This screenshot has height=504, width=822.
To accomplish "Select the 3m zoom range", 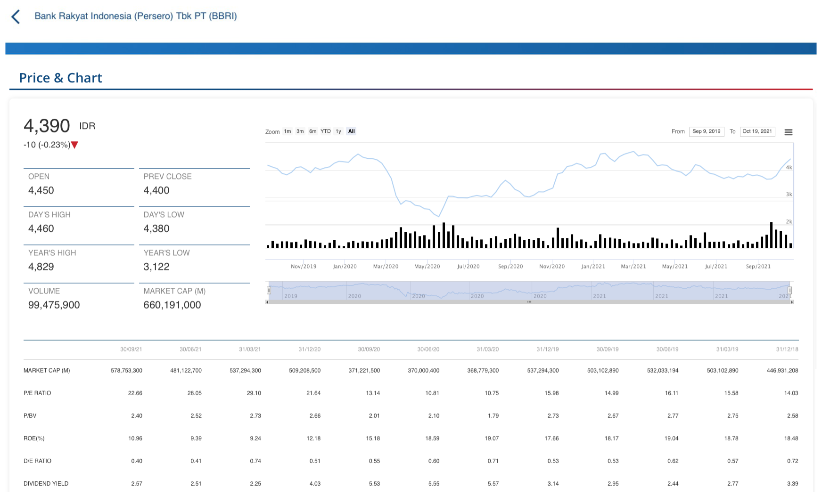I will (300, 131).
